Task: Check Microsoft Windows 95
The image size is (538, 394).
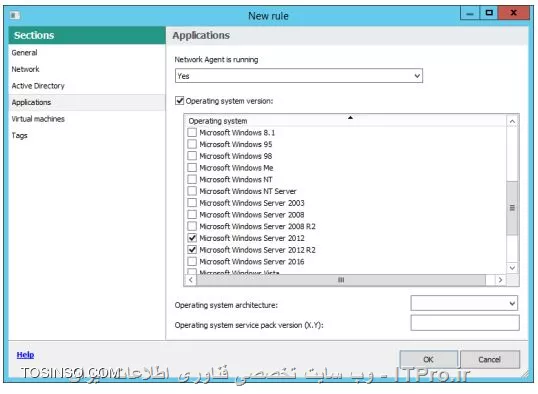Action: pos(192,144)
